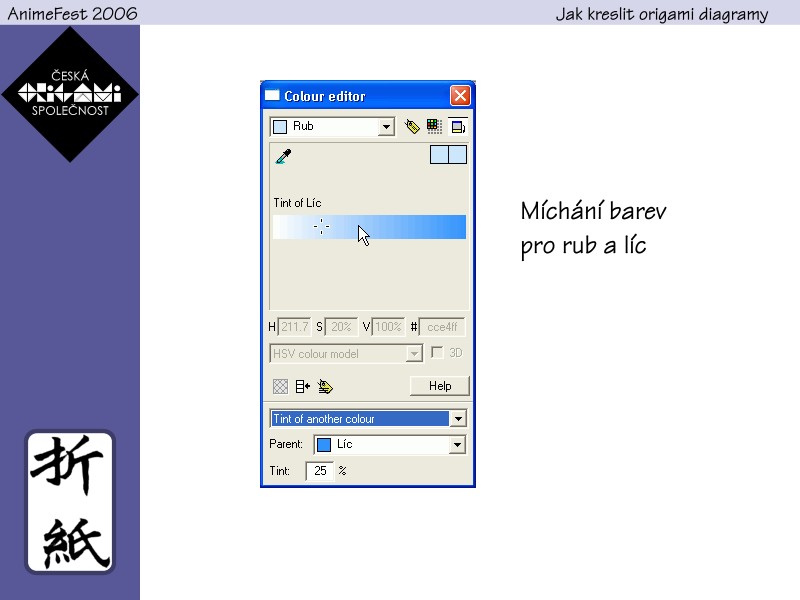The height and width of the screenshot is (600, 800).
Task: Click the H value field 211.7
Action: pos(294,327)
